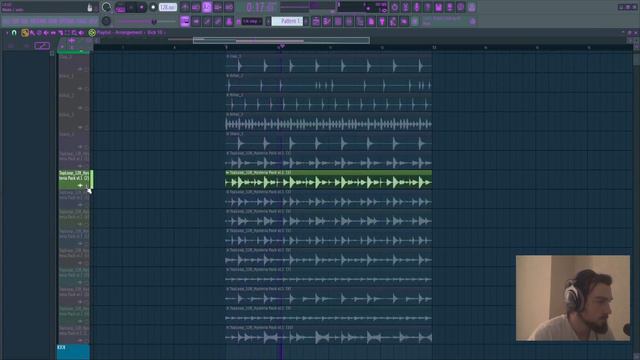Select the playlist Draw pencil tool
The image size is (640, 360).
pos(25,33)
